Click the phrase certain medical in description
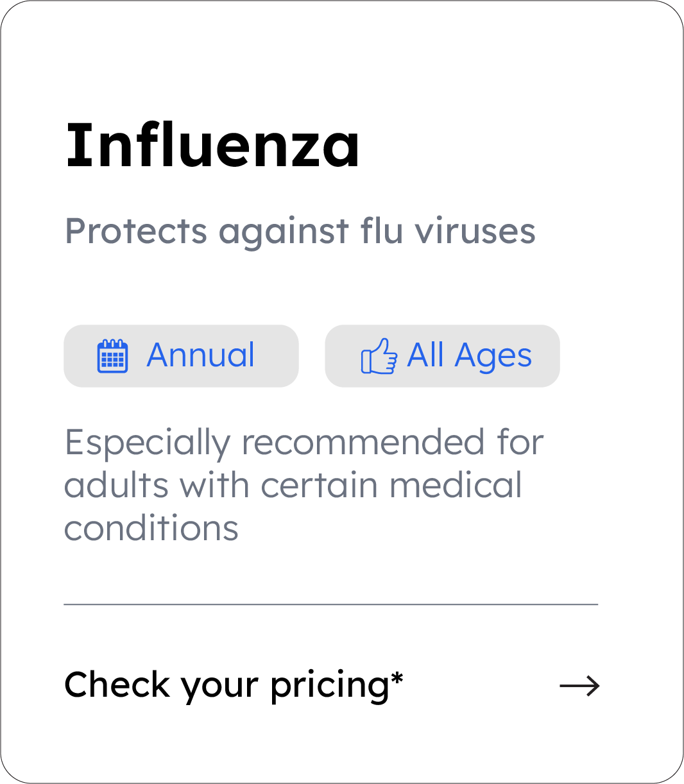Viewport: 684px width, 784px height. click(391, 485)
